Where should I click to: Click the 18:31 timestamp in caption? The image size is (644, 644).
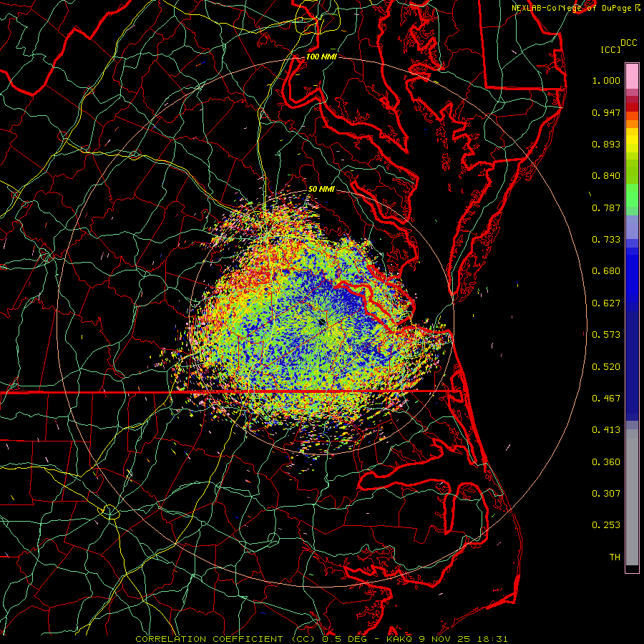pos(492,639)
